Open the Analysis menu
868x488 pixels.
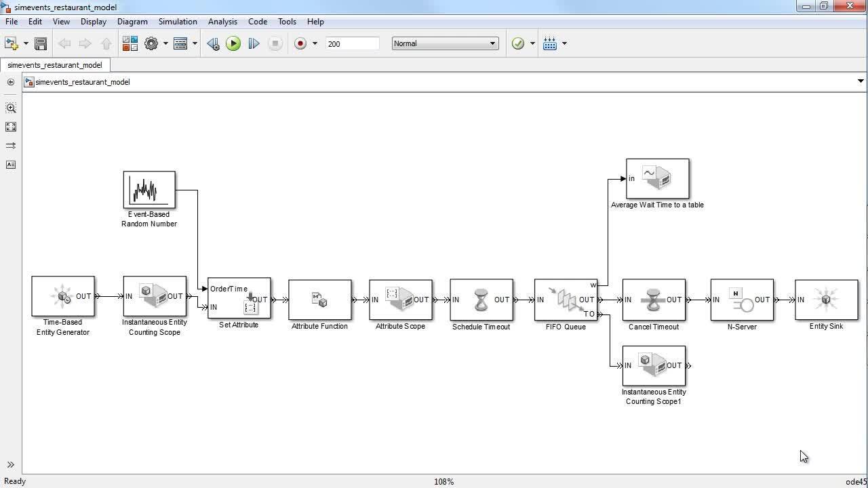coord(222,22)
